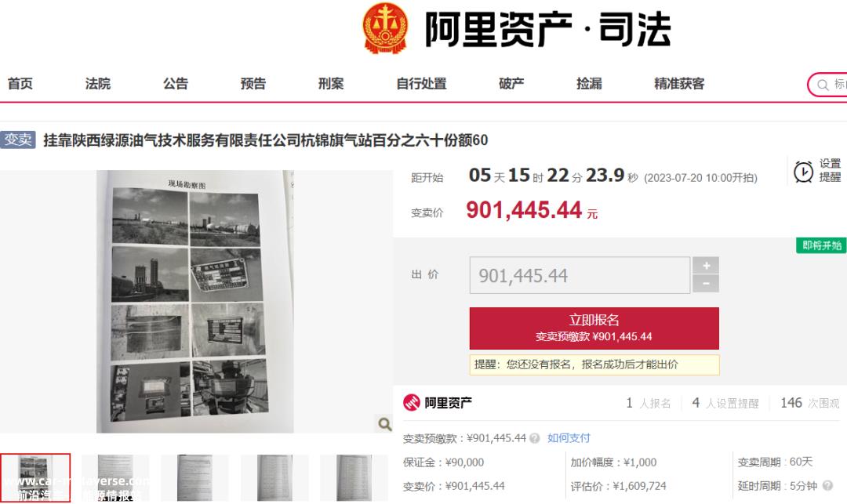Increase bid with the plus button
This screenshot has height=504, width=847.
point(706,266)
